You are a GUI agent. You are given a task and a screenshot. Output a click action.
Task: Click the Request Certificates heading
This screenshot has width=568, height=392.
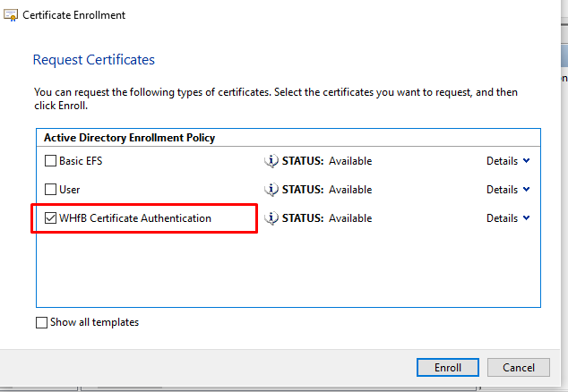tap(94, 60)
